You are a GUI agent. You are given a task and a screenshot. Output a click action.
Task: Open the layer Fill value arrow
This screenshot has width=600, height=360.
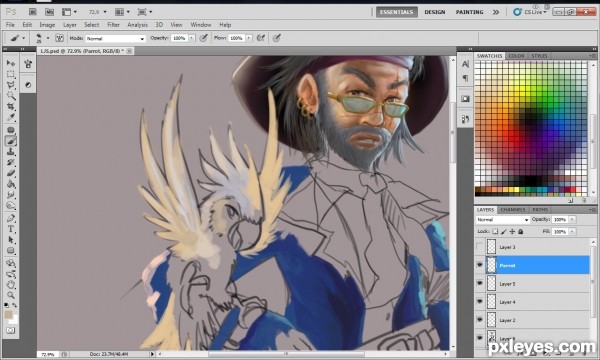tap(572, 231)
